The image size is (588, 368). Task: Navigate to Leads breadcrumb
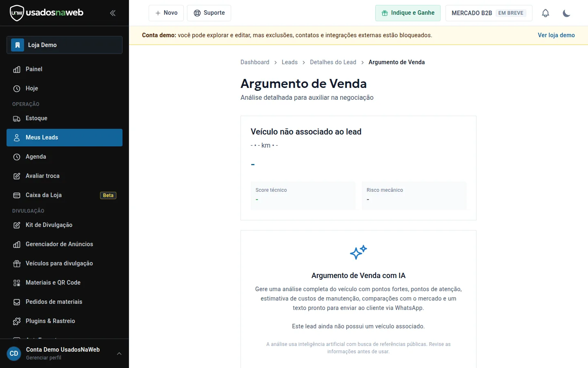[290, 62]
